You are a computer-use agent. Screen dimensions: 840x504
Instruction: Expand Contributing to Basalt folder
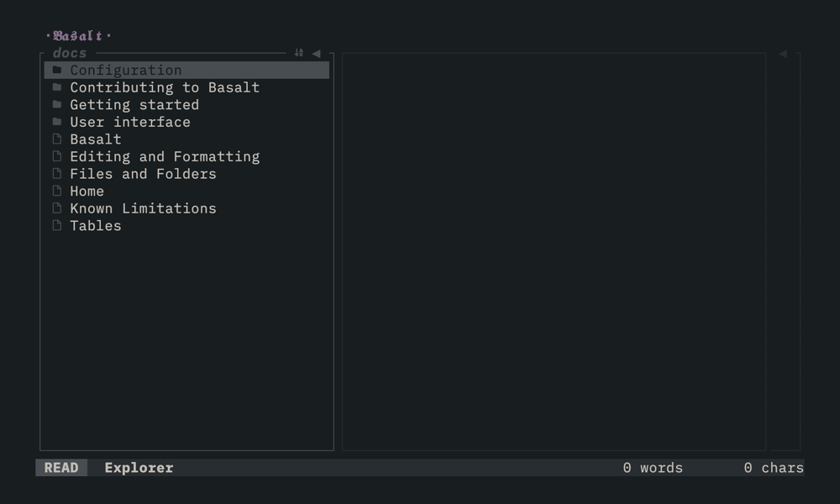(x=186, y=87)
